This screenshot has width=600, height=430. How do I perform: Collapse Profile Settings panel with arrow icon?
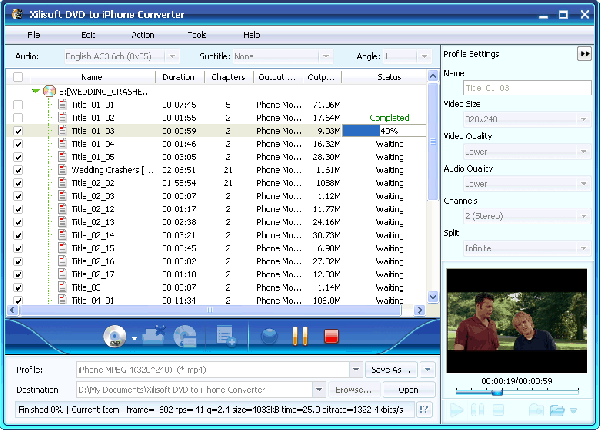[584, 53]
